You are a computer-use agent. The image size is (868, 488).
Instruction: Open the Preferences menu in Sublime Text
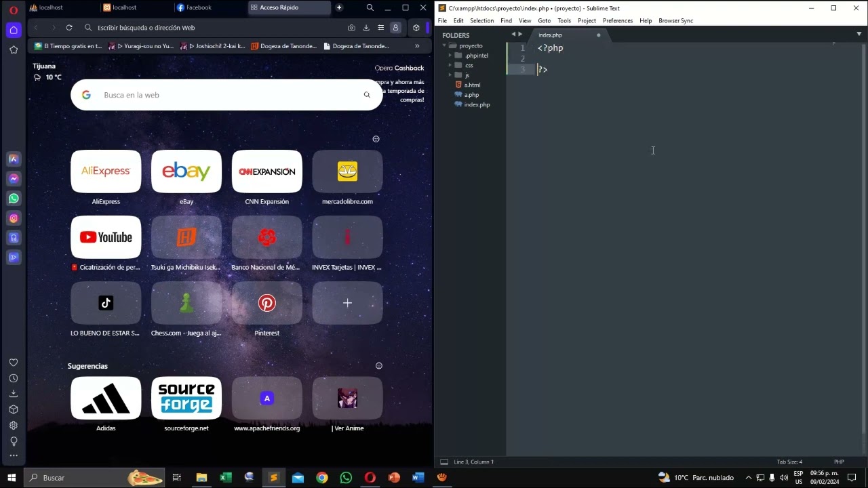618,21
